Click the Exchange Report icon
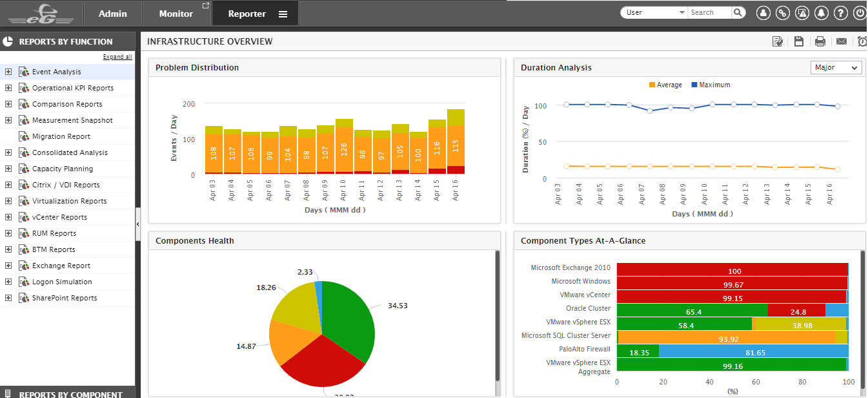 tap(24, 266)
